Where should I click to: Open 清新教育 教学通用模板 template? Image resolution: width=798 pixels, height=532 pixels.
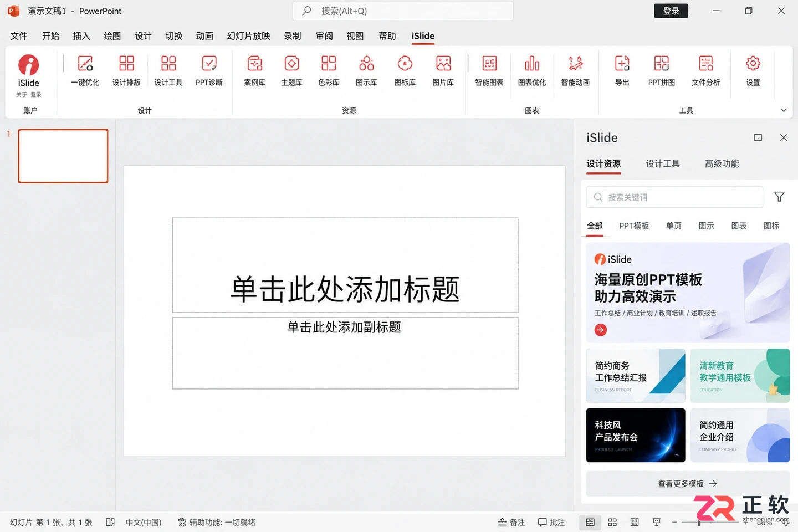(x=740, y=375)
